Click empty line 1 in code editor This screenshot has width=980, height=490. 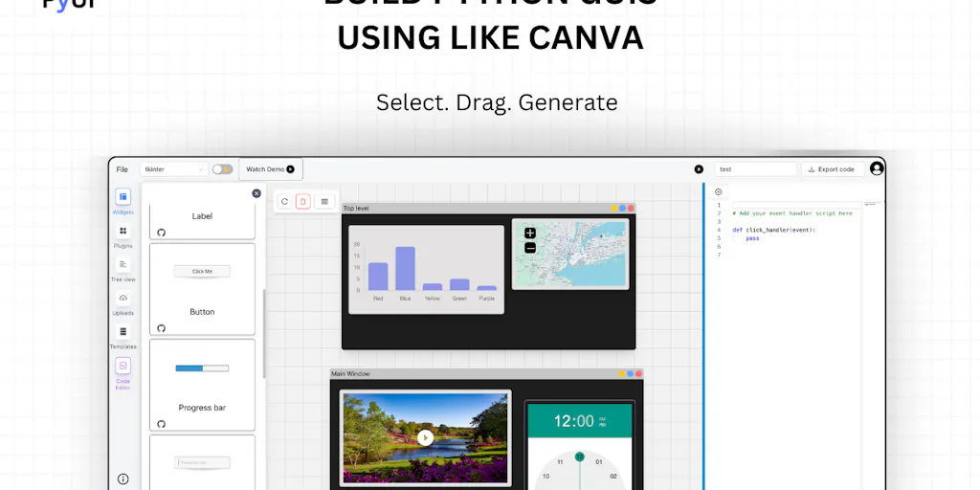pos(797,205)
